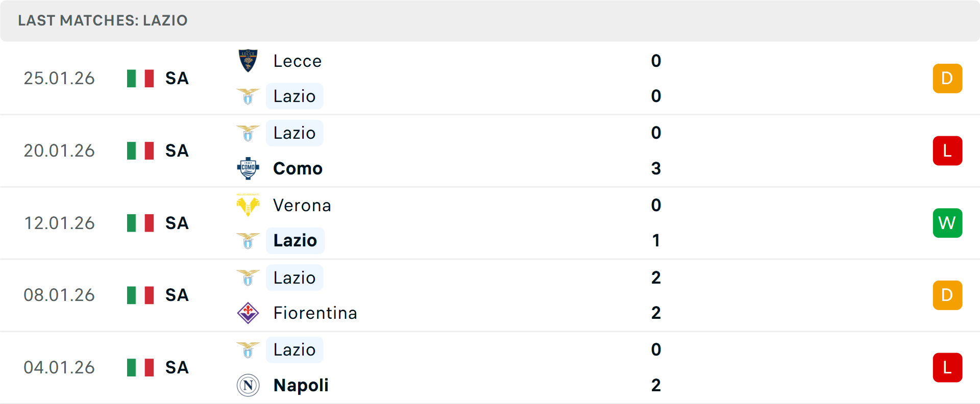
Task: Click the Fiorentina club crest icon
Action: coord(248,313)
